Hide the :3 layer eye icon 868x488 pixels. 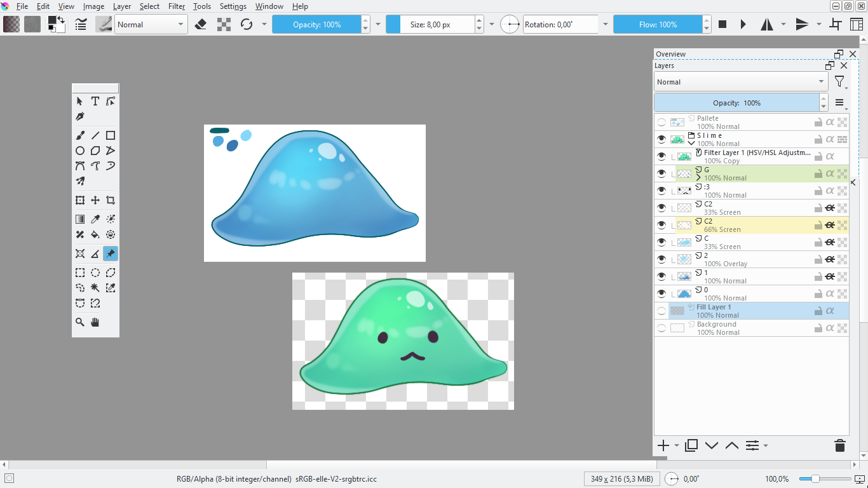click(661, 191)
